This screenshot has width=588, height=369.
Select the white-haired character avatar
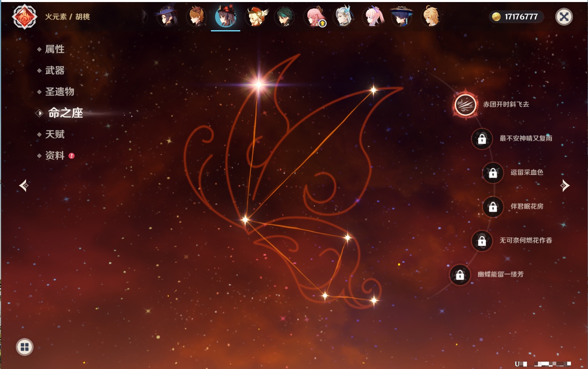[343, 17]
